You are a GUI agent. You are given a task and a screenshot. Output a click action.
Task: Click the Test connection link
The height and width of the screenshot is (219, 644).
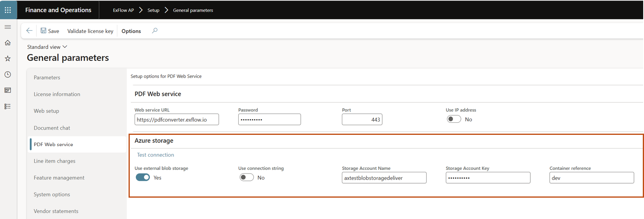coord(155,155)
